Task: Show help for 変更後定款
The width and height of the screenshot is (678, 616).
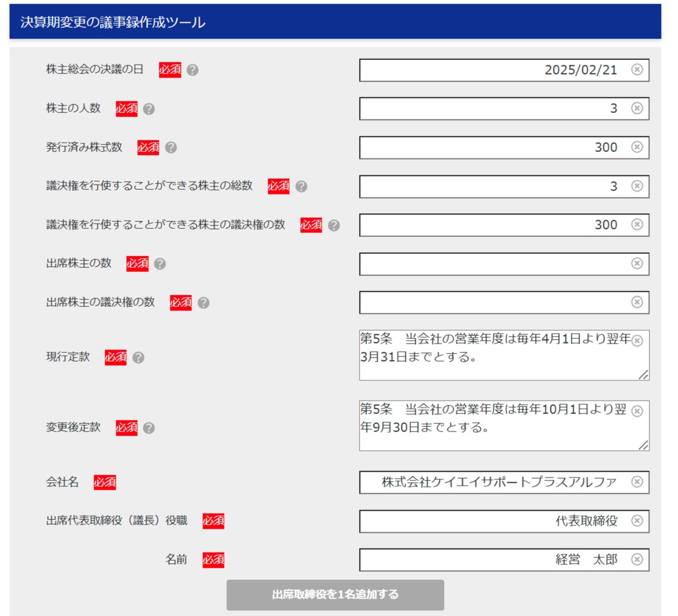Action: (149, 428)
